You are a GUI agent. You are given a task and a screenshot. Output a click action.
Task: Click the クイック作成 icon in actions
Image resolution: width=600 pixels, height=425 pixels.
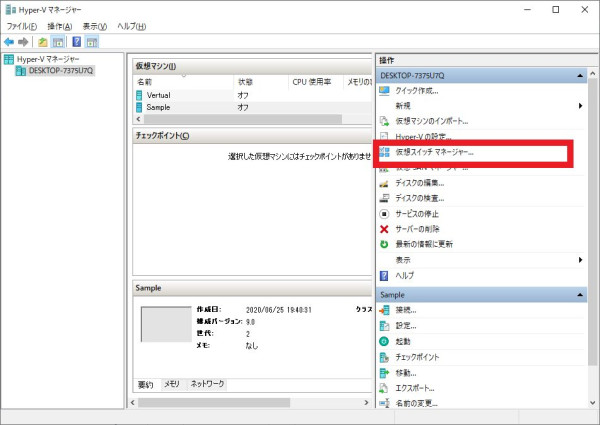pos(384,90)
